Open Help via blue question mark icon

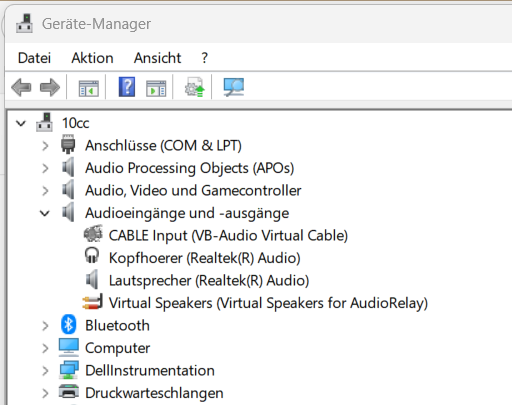pos(127,87)
